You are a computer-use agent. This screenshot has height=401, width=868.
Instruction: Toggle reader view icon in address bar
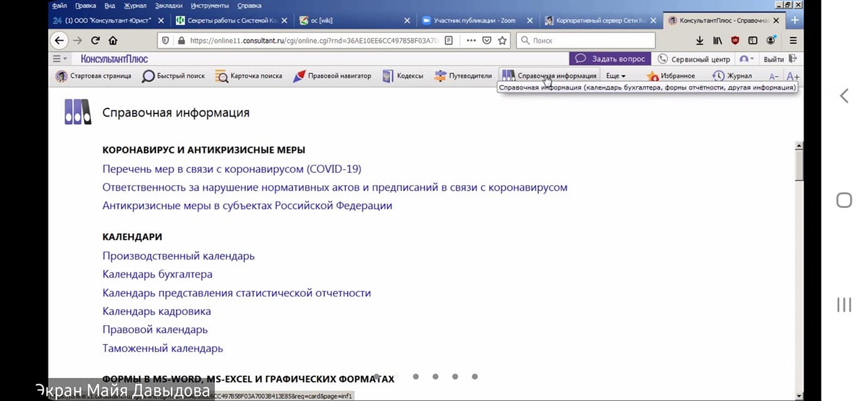pyautogui.click(x=449, y=40)
